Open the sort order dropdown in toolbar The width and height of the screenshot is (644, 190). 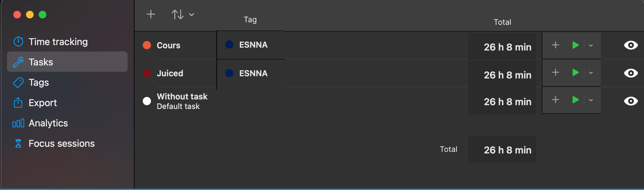point(183,14)
